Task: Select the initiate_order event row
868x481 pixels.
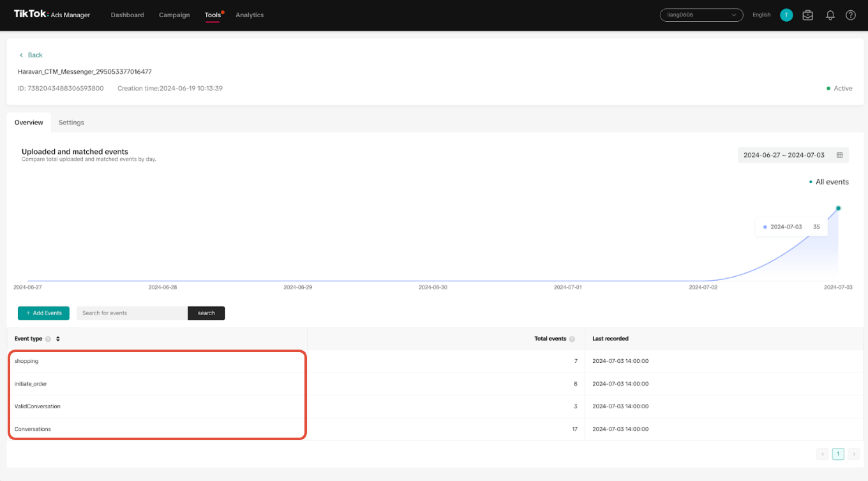Action: point(435,384)
